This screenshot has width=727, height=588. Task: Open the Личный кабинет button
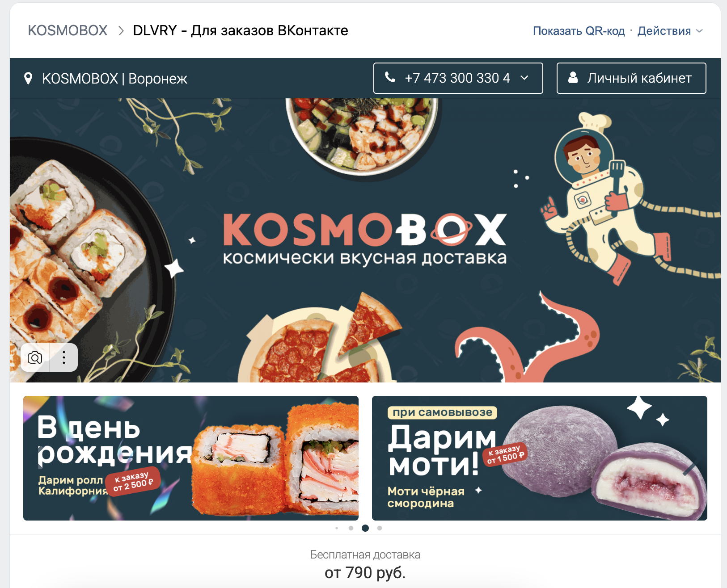click(631, 78)
